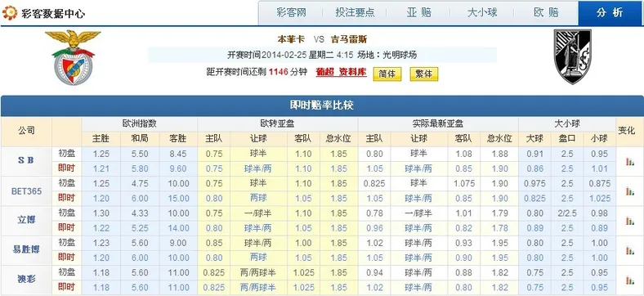Screen dimensions: 644x296
Task: Open away team 吉马雷斯 link
Action: (349, 40)
